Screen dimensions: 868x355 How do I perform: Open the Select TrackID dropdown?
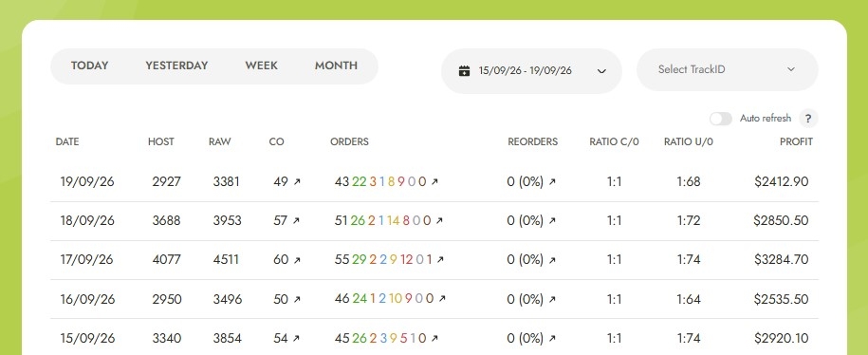(x=728, y=70)
